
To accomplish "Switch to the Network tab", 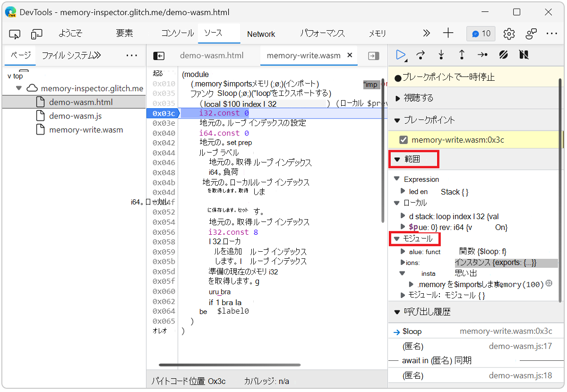I will pyautogui.click(x=261, y=34).
